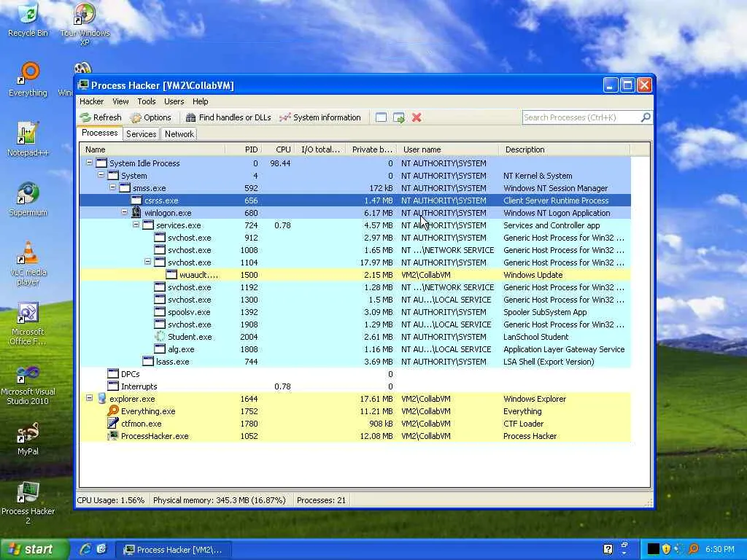Click the ProcessHacker.exe process icon
This screenshot has height=560, width=747.
pos(113,436)
